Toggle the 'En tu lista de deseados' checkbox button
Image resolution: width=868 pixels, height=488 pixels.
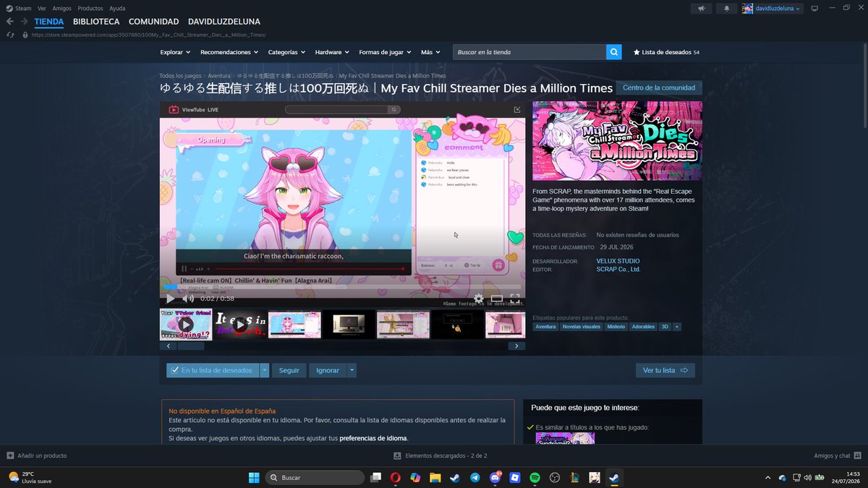213,370
